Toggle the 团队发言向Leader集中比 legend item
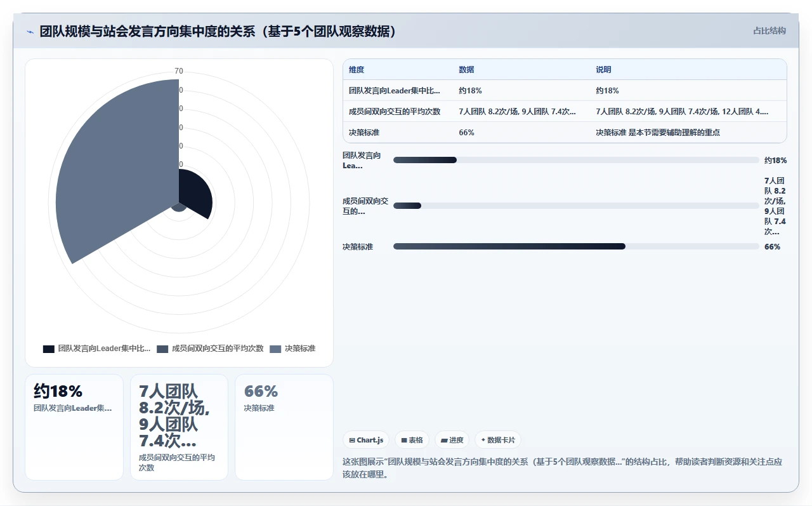The height and width of the screenshot is (506, 812). (97, 349)
